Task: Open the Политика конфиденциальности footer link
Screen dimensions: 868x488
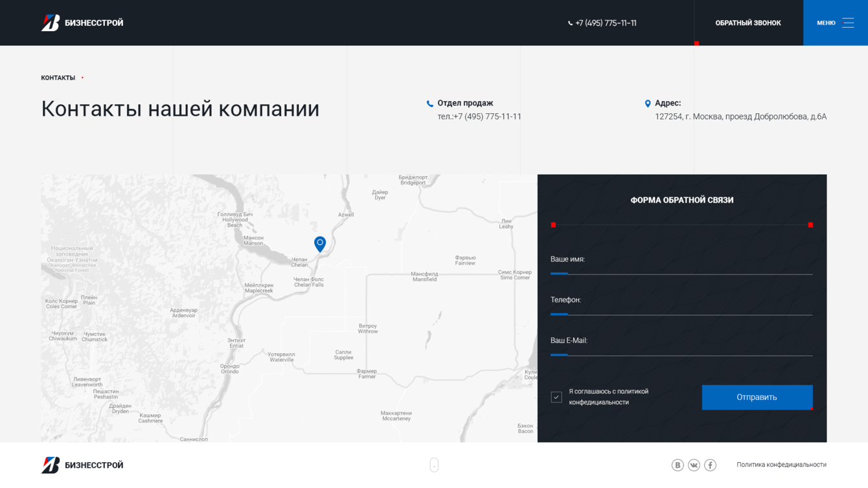Action: 781,465
